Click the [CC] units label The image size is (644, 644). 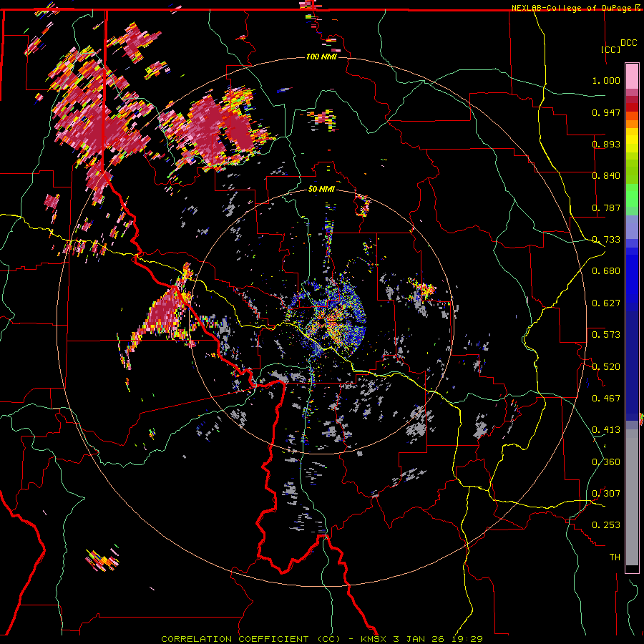[x=611, y=49]
